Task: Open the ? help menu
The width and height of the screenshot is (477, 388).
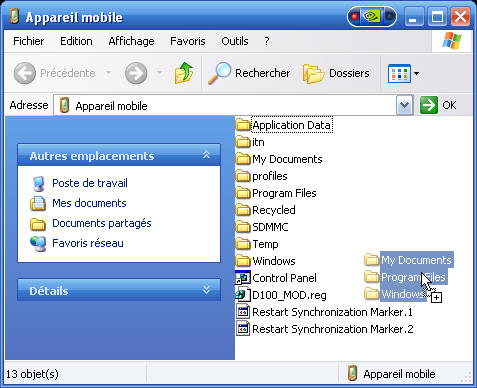Action: click(x=267, y=41)
